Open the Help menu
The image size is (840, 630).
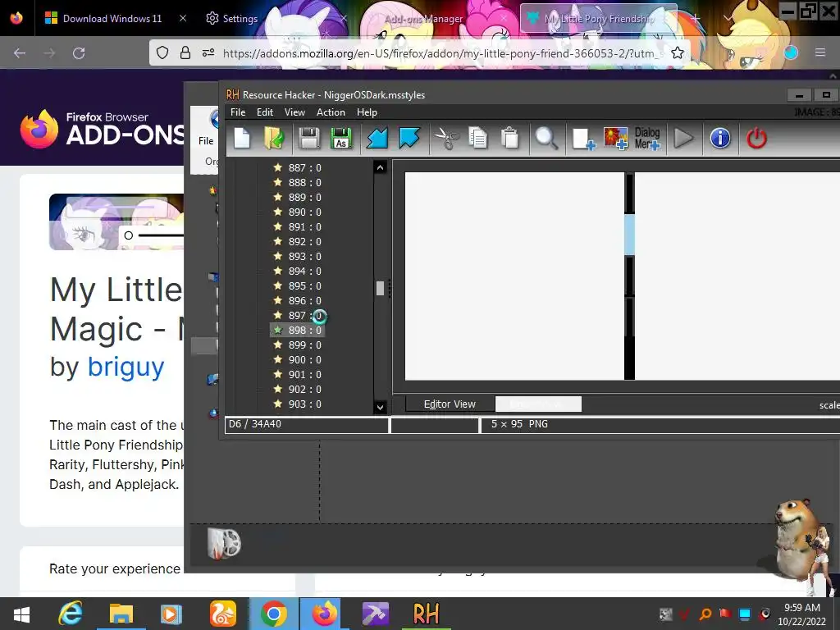click(367, 112)
